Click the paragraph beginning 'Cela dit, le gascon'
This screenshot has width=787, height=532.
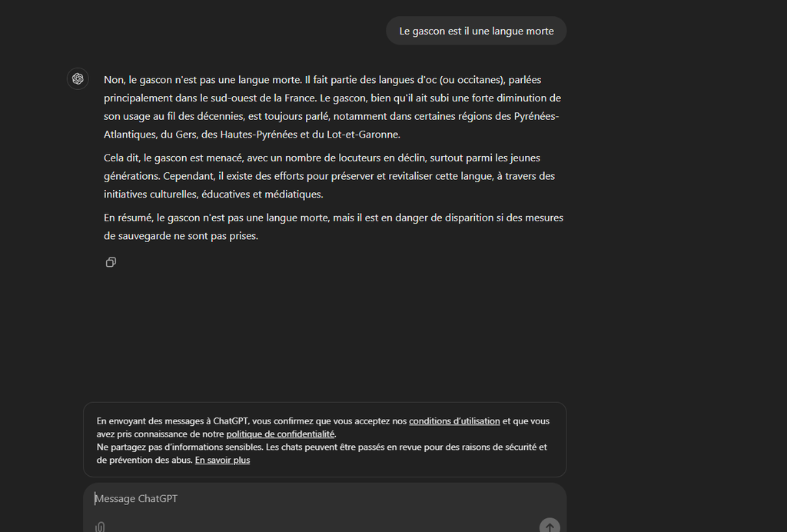[329, 175]
